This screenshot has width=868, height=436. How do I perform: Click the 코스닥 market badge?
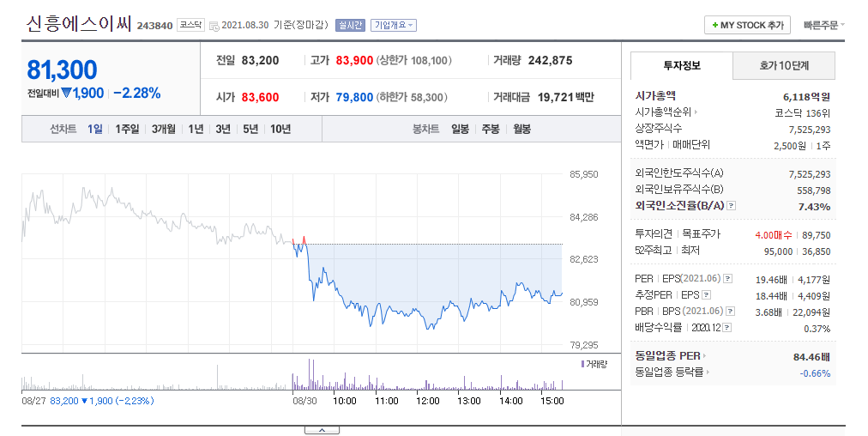191,25
